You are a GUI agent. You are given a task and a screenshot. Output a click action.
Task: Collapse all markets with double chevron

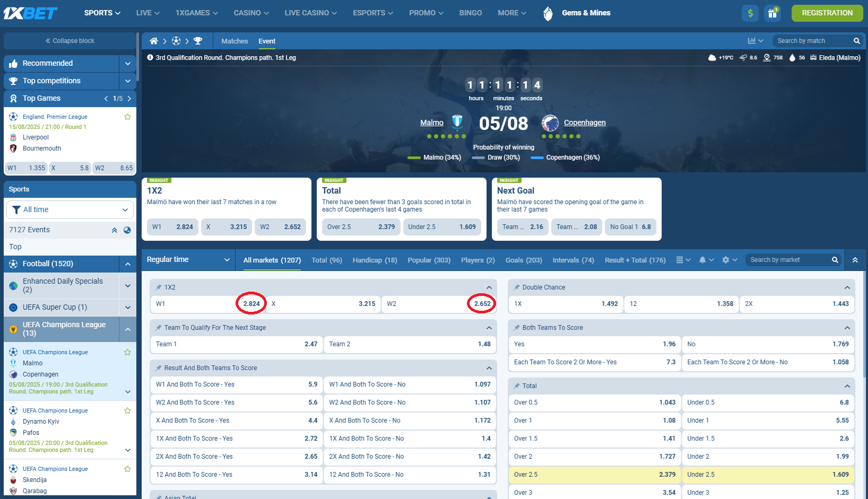coord(855,260)
